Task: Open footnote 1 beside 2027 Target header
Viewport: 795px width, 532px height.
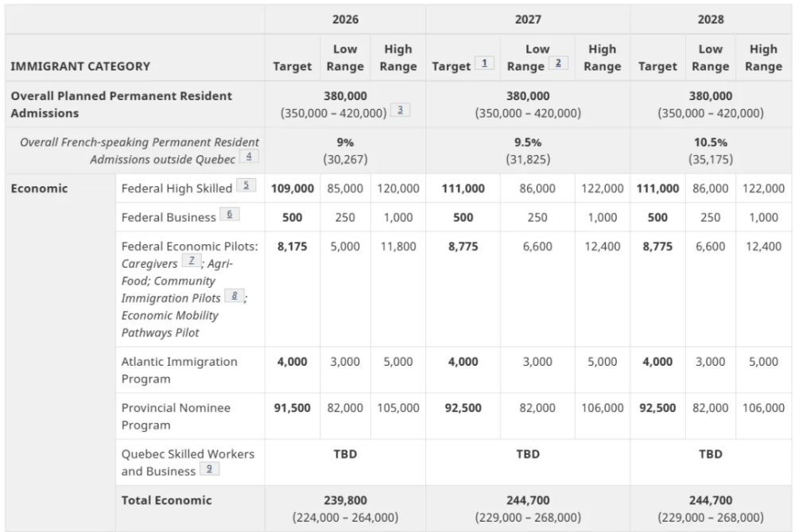Action: pos(484,64)
